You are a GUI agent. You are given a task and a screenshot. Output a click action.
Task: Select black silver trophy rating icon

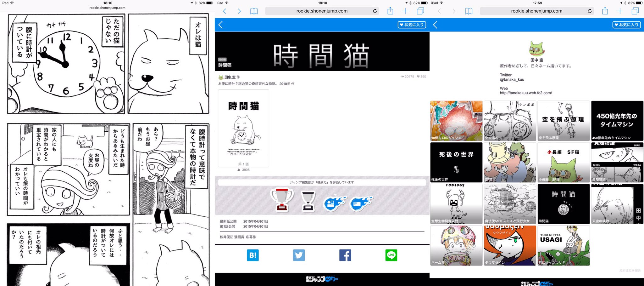308,201
